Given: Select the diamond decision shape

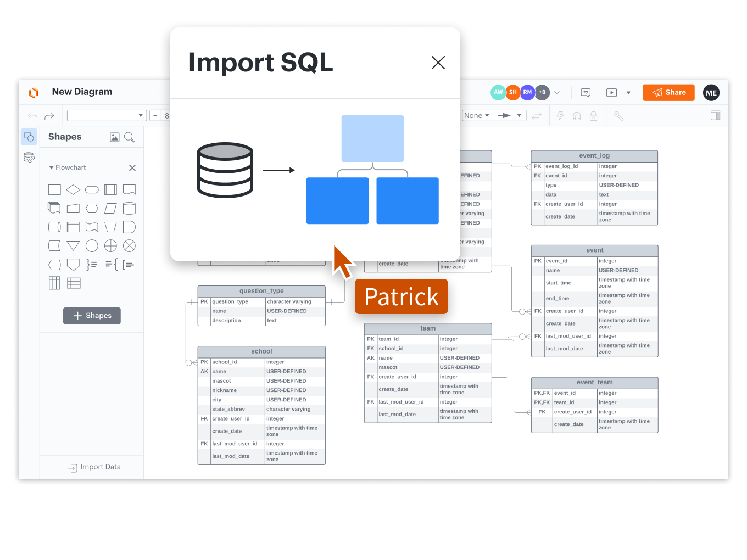Looking at the screenshot, I should point(73,190).
